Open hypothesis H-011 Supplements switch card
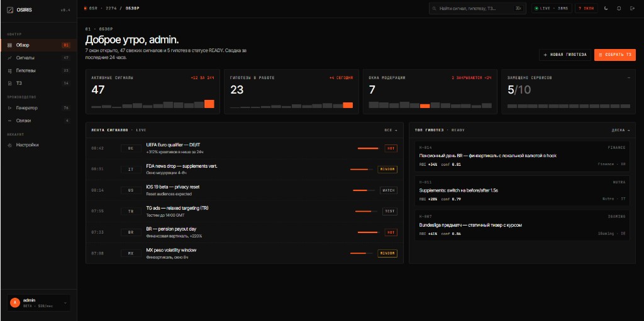 [x=522, y=190]
